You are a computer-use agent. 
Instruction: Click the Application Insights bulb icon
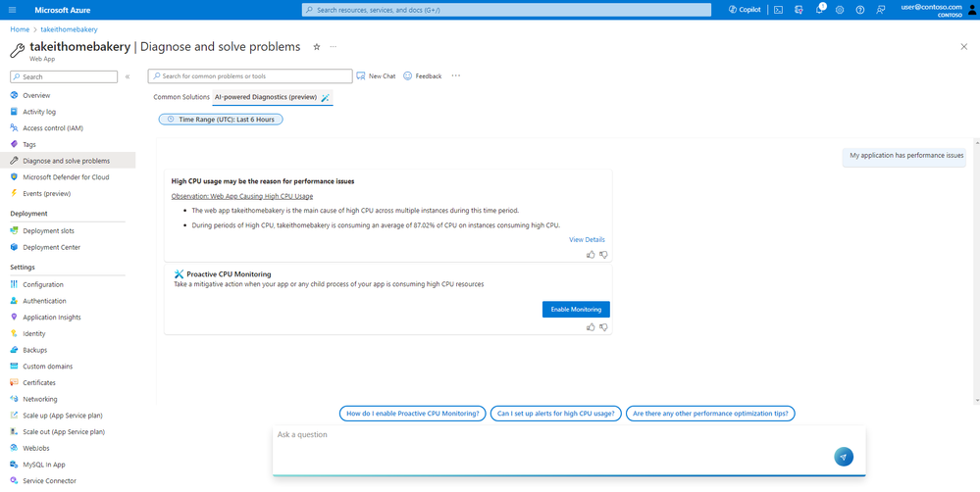tap(14, 318)
